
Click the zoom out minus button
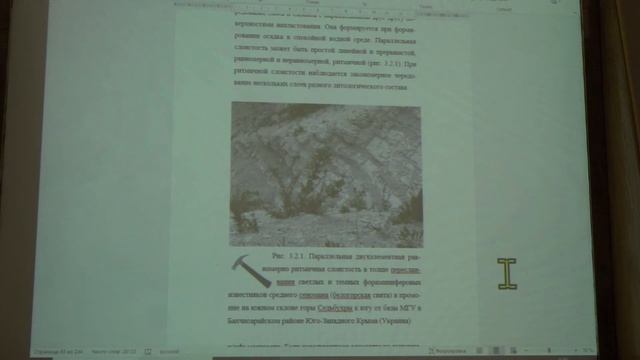526,350
